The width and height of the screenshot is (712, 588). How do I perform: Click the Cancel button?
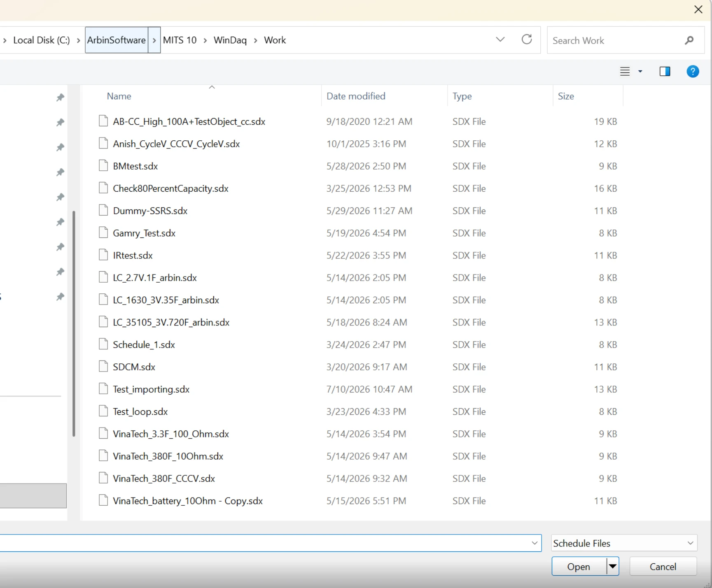663,567
